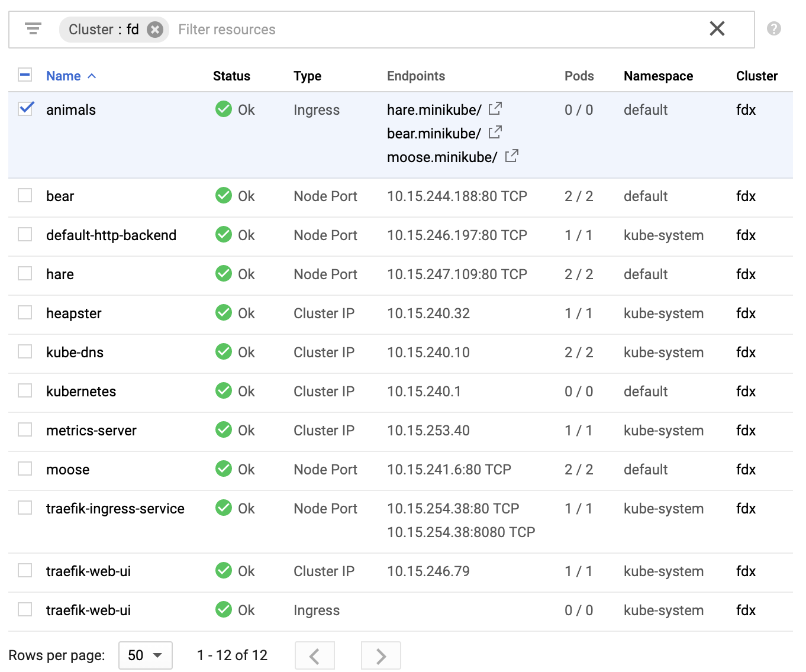Screen dimensions: 806x672
Task: Open moose.minikube/ external link icon
Action: pos(512,156)
